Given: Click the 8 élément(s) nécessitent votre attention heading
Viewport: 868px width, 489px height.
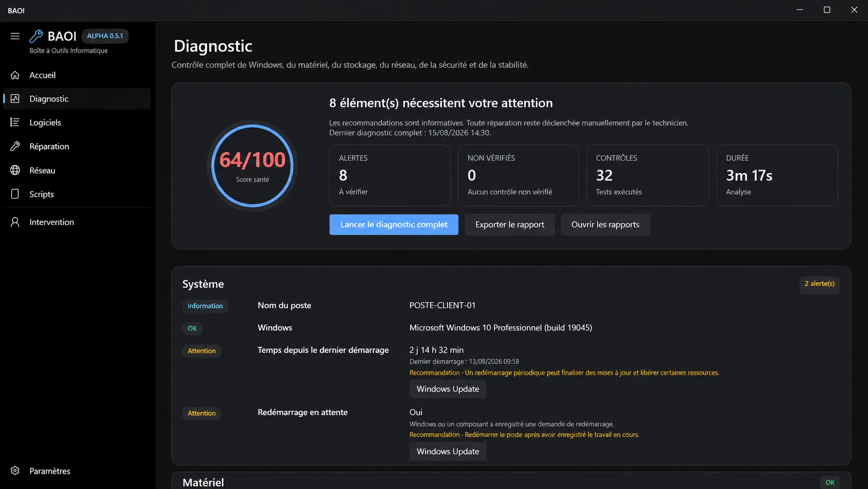Looking at the screenshot, I should click(441, 103).
